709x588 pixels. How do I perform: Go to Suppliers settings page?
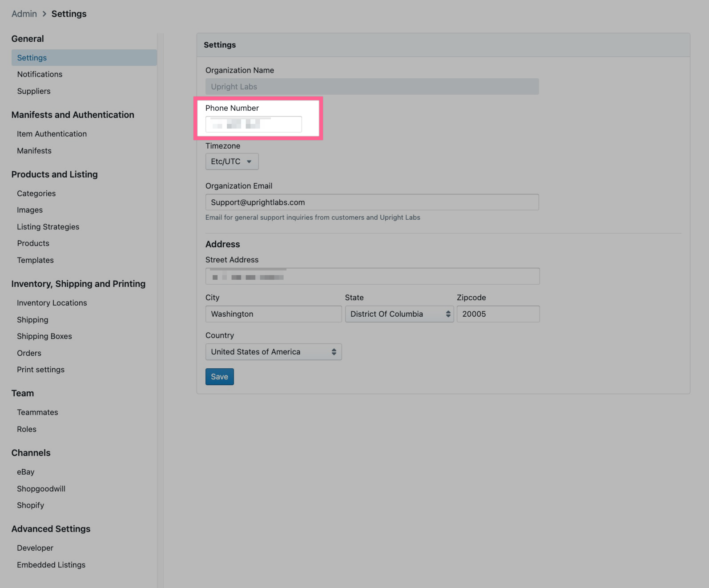(x=34, y=91)
